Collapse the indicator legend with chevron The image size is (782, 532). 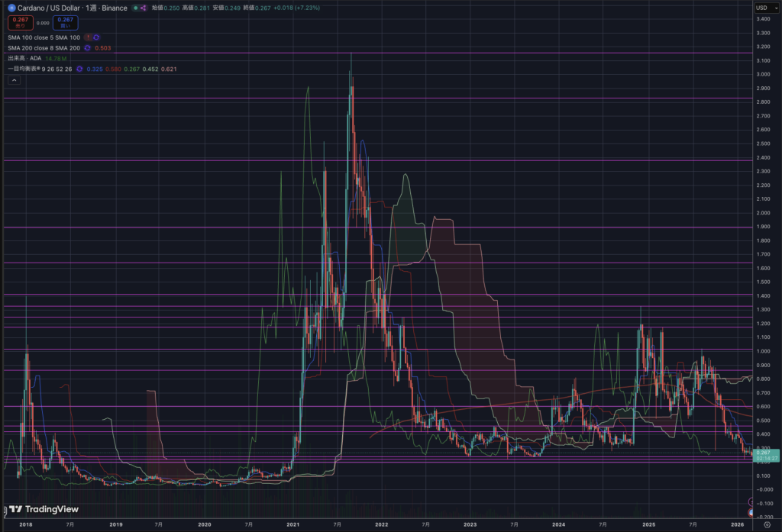pos(13,79)
